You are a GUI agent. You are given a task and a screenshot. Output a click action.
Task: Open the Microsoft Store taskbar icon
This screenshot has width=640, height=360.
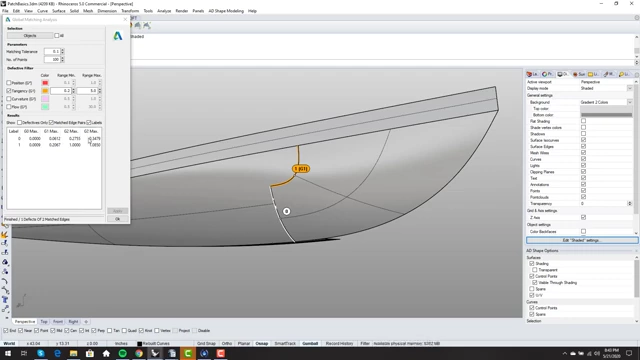(x=90, y=353)
